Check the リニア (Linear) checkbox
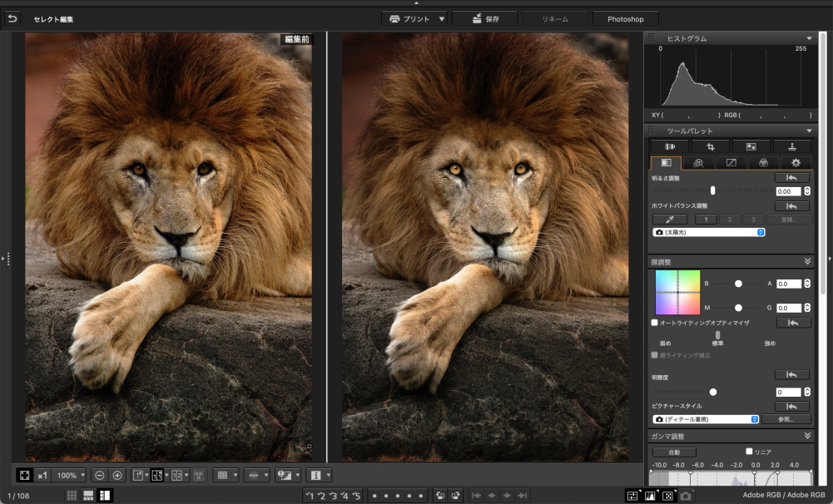The height and width of the screenshot is (504, 833). pos(749,452)
